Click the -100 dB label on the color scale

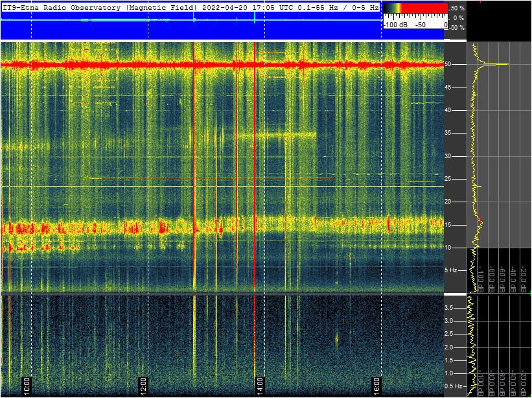pyautogui.click(x=395, y=25)
